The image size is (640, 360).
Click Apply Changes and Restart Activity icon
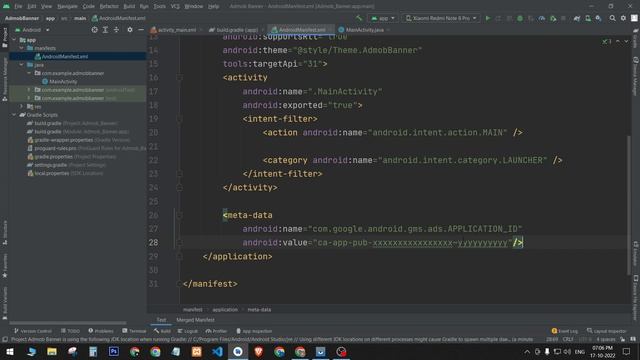click(x=498, y=18)
